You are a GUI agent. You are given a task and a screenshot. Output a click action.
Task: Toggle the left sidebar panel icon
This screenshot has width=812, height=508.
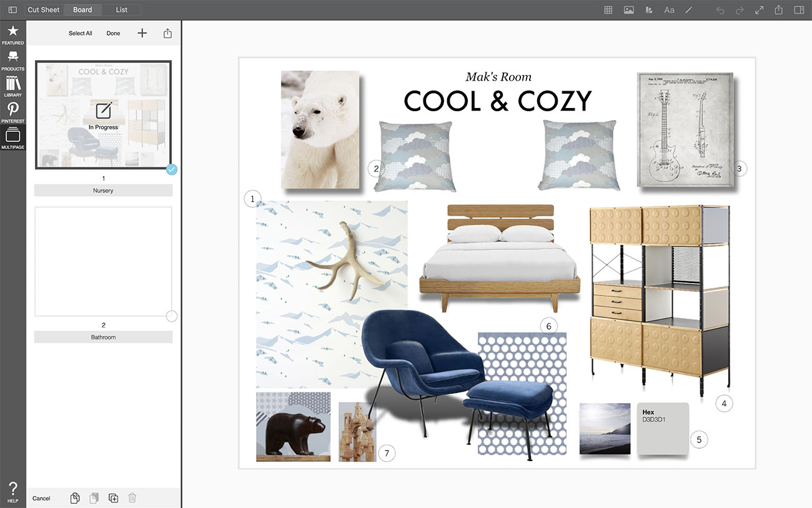(12, 10)
